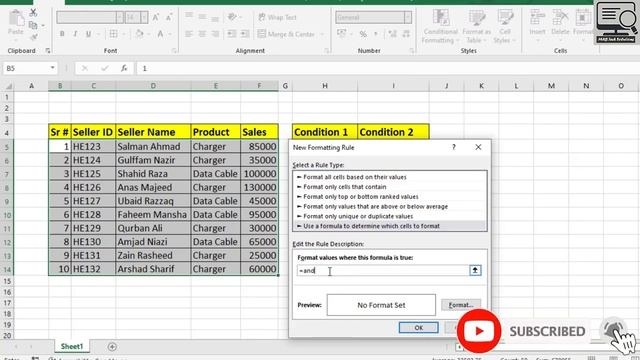Open the Clipboard group dialog launcher
640x360 pixels.
[x=48, y=51]
